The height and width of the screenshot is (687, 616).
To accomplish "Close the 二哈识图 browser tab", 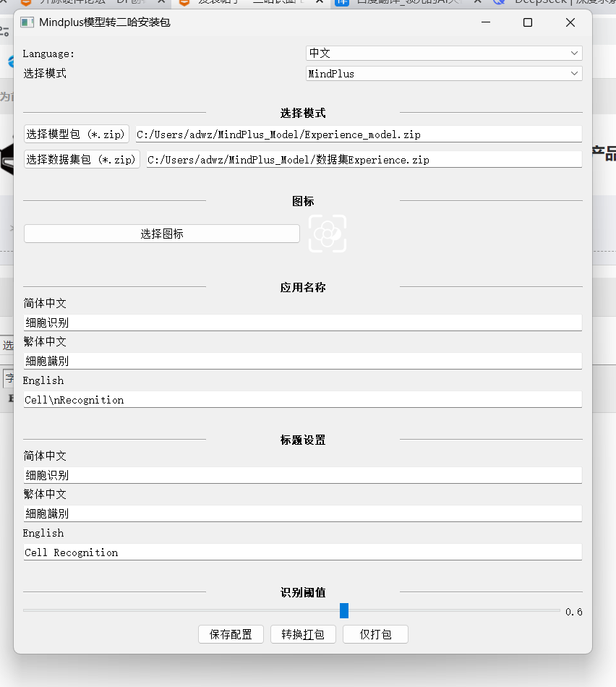I will [x=318, y=4].
